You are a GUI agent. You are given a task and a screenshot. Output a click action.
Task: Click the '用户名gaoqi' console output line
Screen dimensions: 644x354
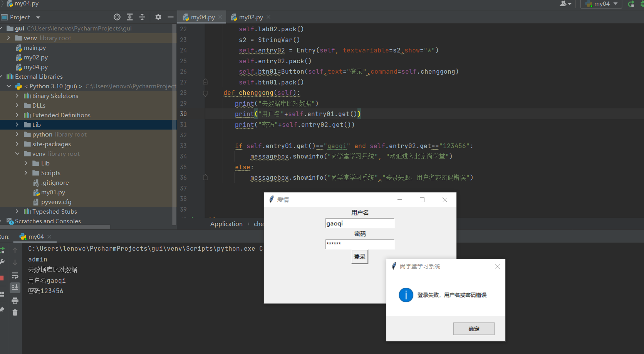[47, 280]
